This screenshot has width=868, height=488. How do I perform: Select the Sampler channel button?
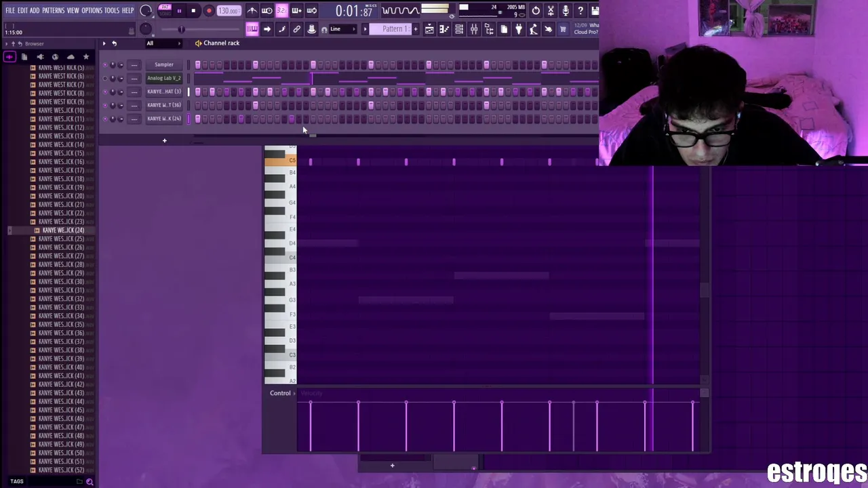(x=164, y=65)
